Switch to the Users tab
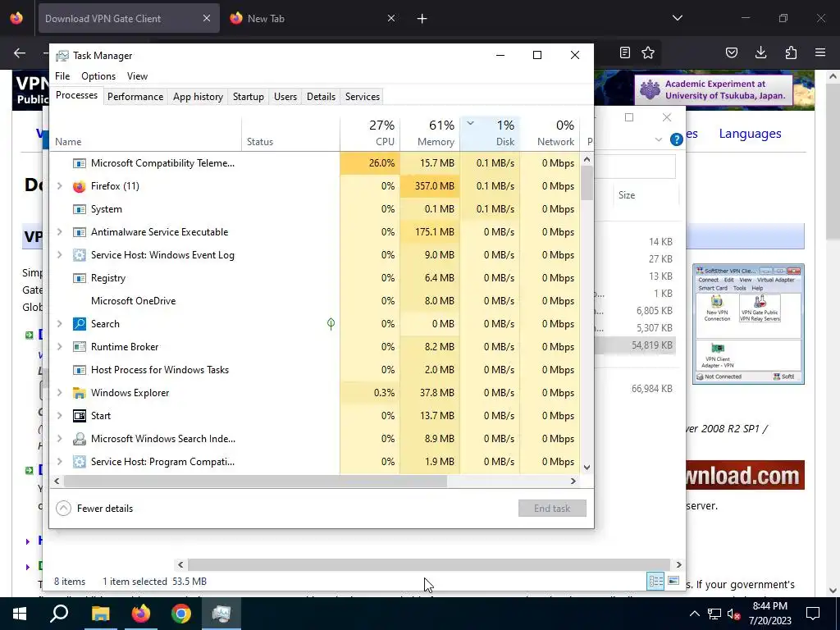840x630 pixels. [285, 97]
